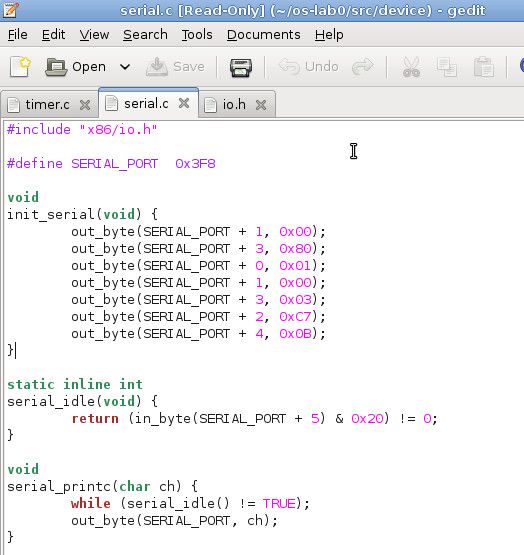Click the Save toolbar button
The height and width of the screenshot is (555, 524).
[x=175, y=67]
